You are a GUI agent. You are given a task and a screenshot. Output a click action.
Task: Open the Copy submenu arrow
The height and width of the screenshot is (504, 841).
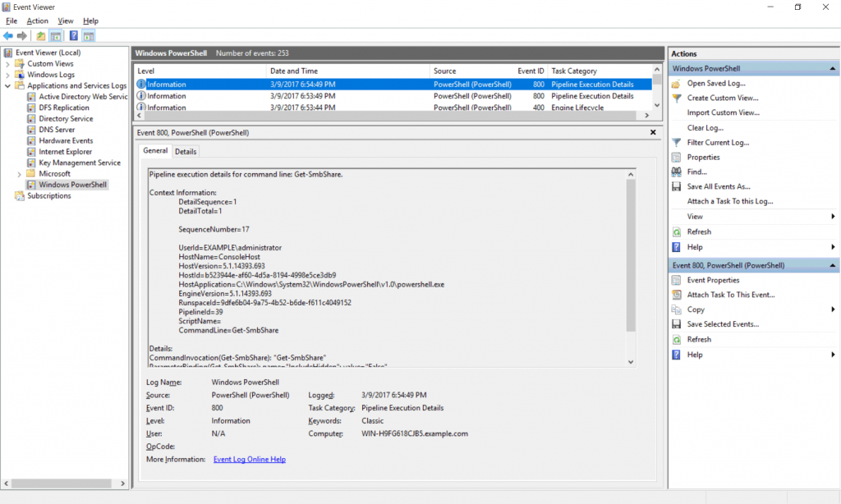[833, 310]
